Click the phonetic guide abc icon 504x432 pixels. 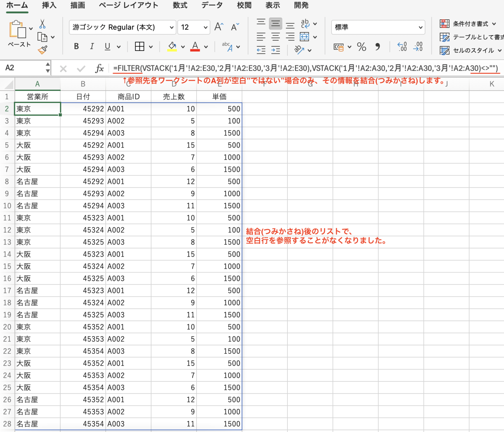click(x=227, y=47)
